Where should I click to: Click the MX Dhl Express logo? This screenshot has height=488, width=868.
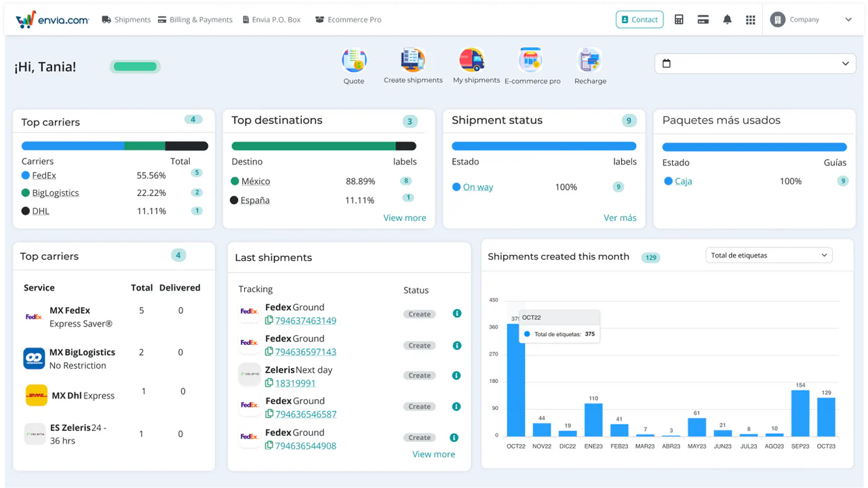(37, 395)
